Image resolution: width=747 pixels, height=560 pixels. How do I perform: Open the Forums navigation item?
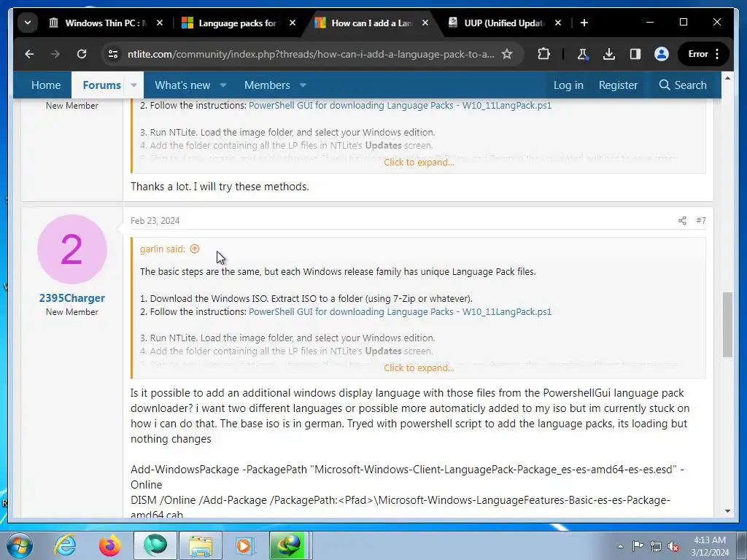101,85
